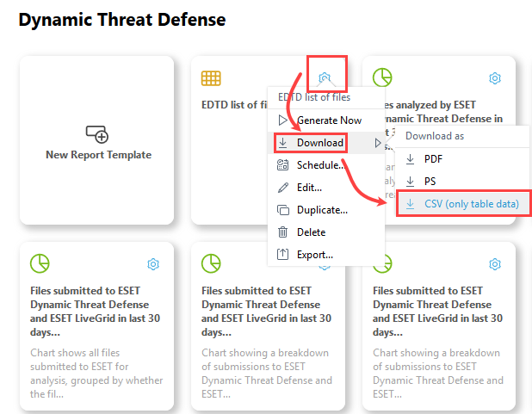Image resolution: width=532 pixels, height=414 pixels.
Task: Click the 'EDTD list of fi' card title
Action: pos(234,105)
